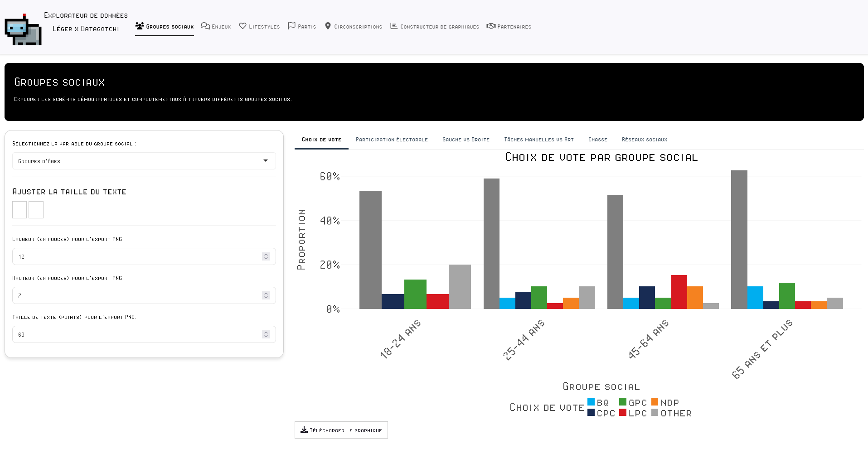Click the BQ blue legend swatch

[x=591, y=402]
